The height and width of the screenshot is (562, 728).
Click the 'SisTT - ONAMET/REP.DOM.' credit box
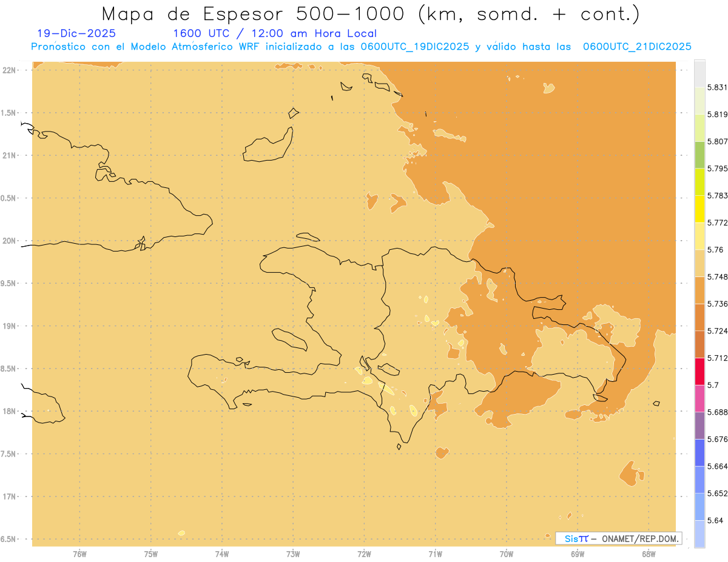click(x=618, y=538)
